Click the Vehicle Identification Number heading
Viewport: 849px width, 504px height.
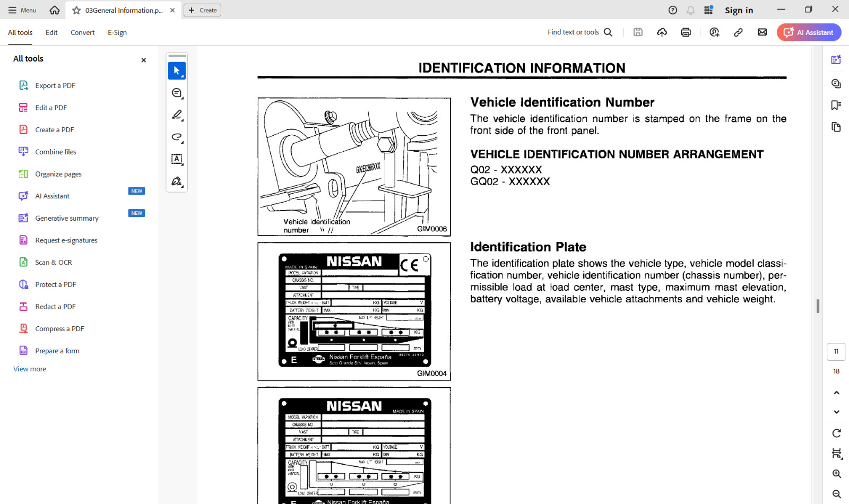pyautogui.click(x=562, y=102)
